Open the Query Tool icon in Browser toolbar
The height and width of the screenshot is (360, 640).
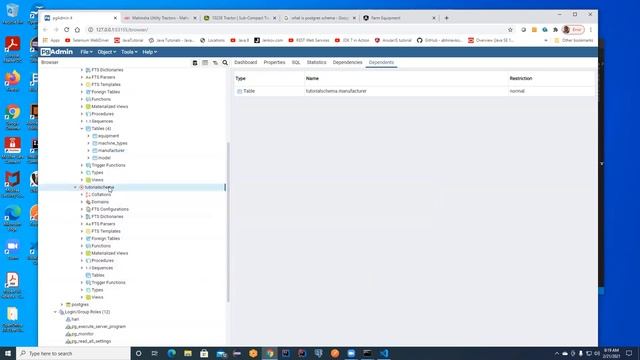(x=195, y=62)
